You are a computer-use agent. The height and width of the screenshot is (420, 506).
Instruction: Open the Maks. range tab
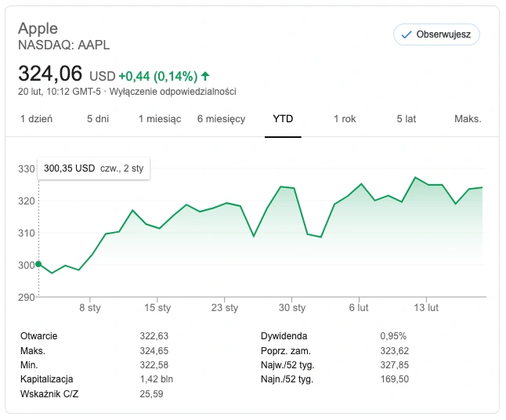468,119
